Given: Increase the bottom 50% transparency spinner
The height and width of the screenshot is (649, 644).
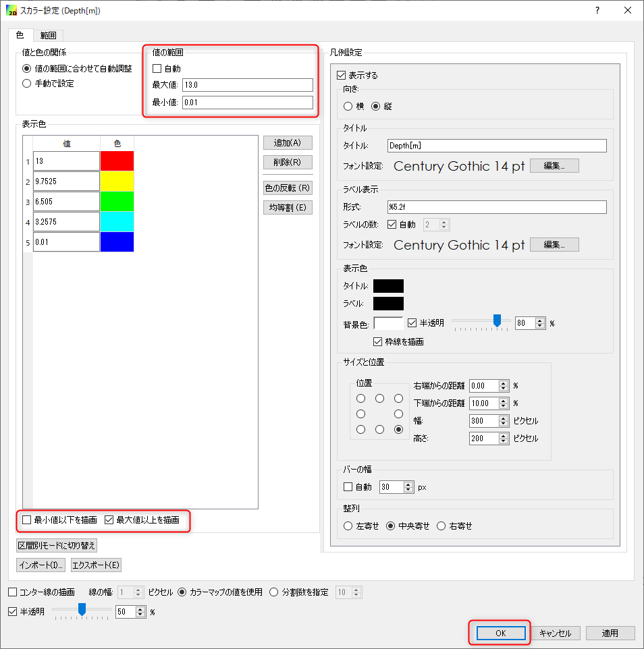Looking at the screenshot, I should click(x=141, y=609).
